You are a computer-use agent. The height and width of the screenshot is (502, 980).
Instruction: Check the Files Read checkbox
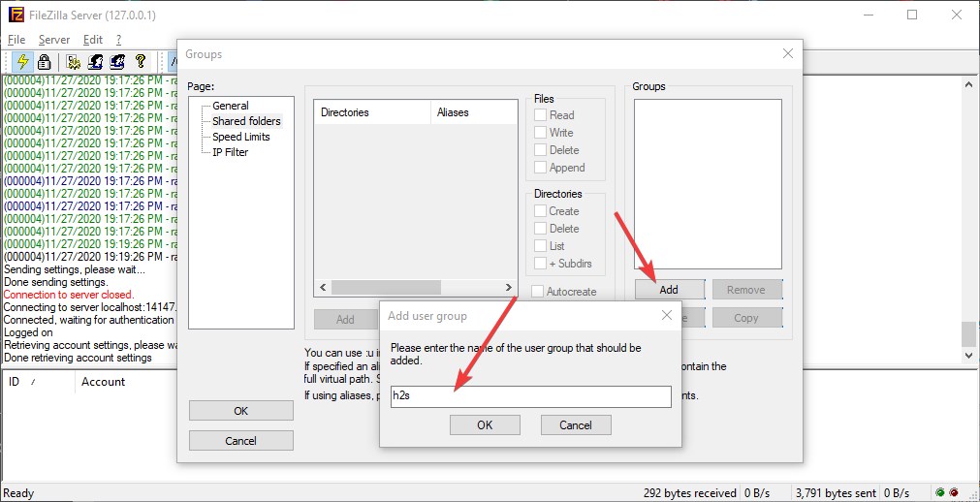click(540, 115)
